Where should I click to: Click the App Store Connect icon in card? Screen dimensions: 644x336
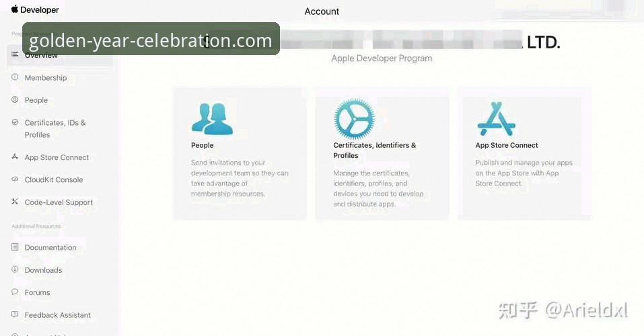click(x=496, y=119)
